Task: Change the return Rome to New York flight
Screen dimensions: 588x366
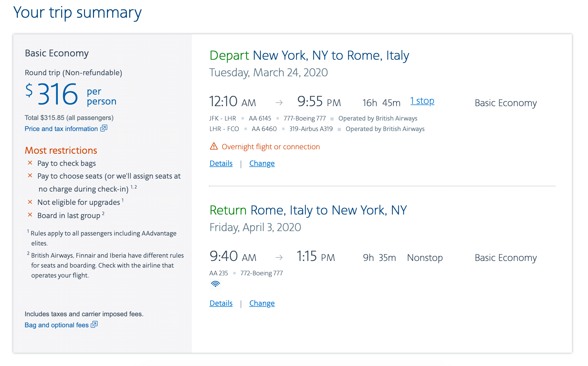Action: tap(262, 303)
